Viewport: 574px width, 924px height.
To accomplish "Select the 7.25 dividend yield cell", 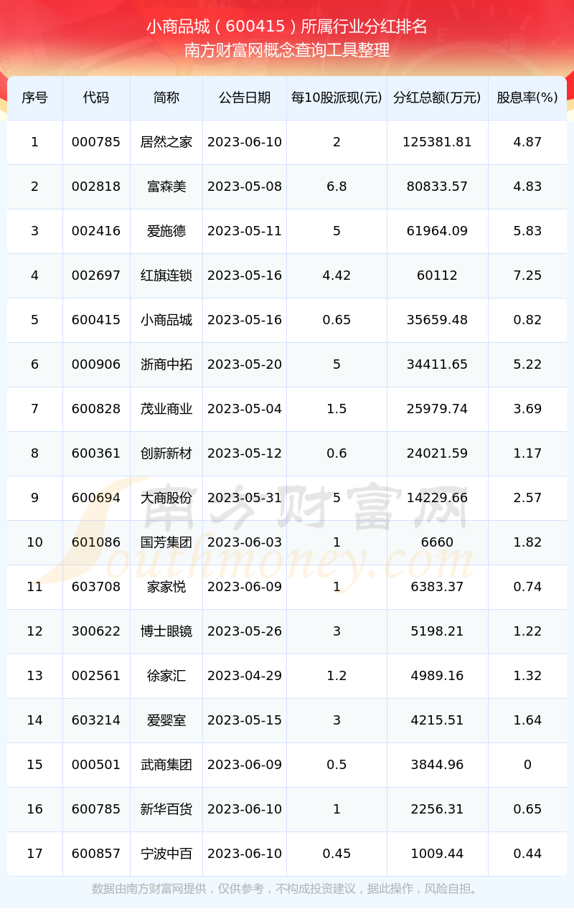I will [527, 275].
